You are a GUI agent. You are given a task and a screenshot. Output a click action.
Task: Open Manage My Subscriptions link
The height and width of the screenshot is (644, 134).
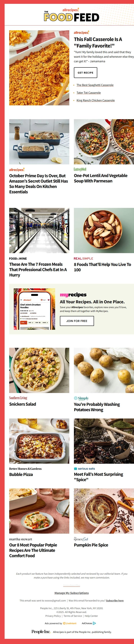point(72,593)
